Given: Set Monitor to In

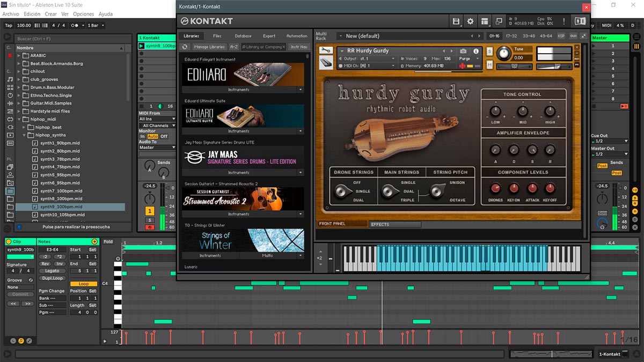Looking at the screenshot, I should (142, 136).
